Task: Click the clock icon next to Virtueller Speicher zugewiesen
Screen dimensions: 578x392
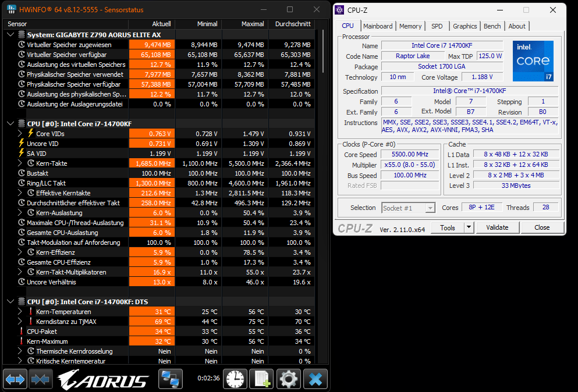Action: click(x=22, y=45)
